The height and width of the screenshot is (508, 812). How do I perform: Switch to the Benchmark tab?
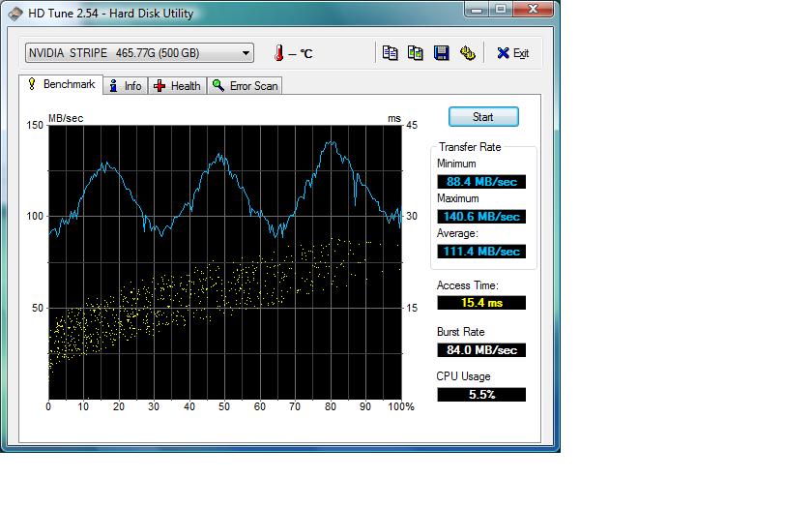click(62, 84)
